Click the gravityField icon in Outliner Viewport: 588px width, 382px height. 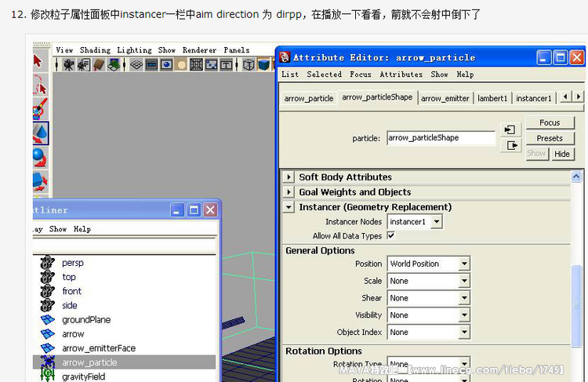coord(47,376)
